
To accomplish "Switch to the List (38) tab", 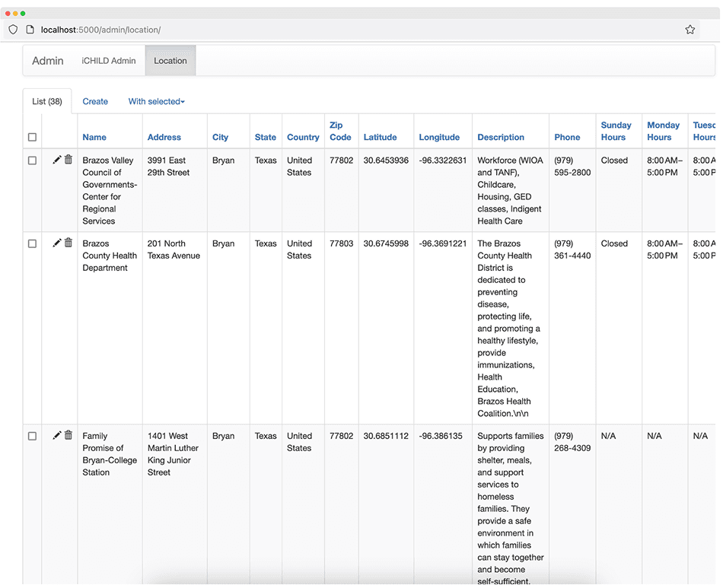I will (47, 100).
